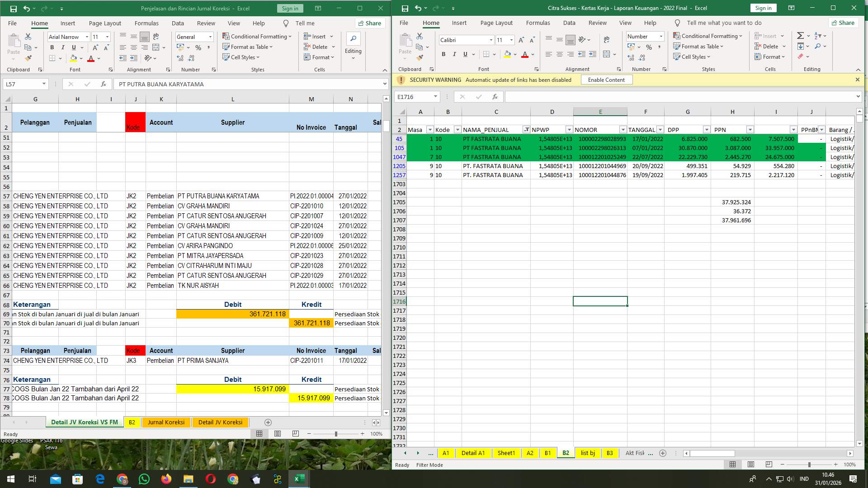This screenshot has height=488, width=868.
Task: Apply Center alignment to selected cells
Action: pyautogui.click(x=560, y=54)
